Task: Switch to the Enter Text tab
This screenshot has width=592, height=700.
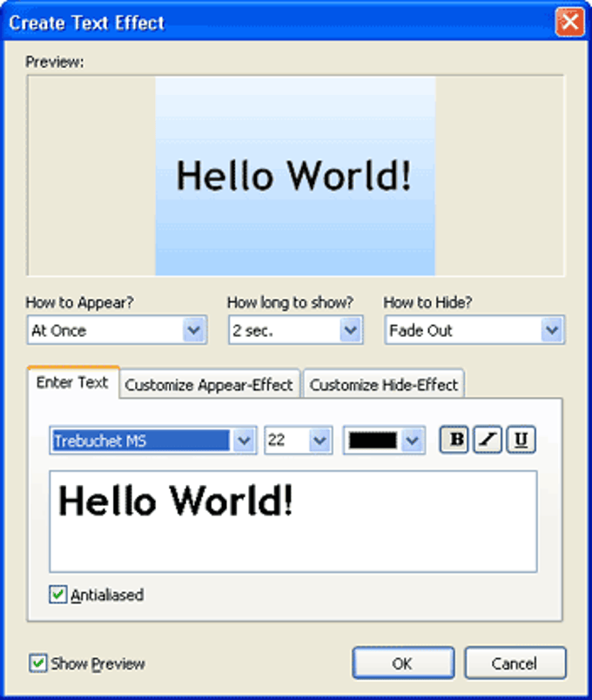Action: 73,382
